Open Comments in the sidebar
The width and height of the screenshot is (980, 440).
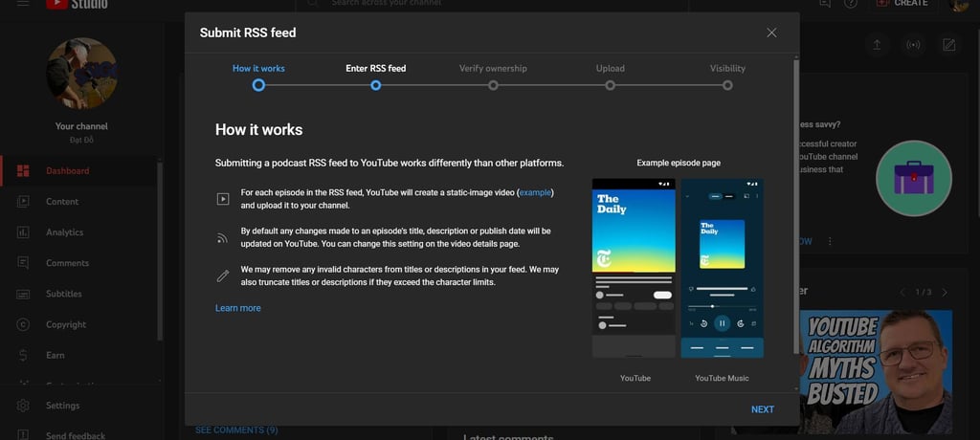tap(78, 263)
